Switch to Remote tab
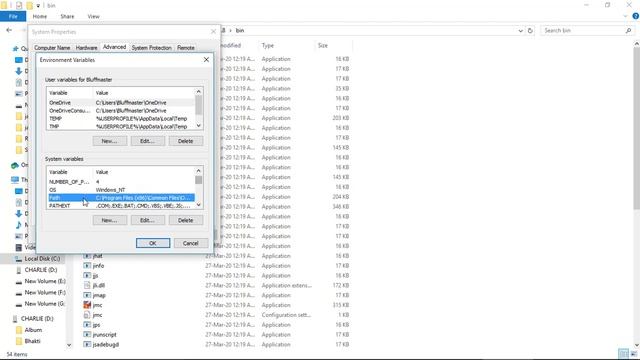Viewport: 640px width, 360px height. pos(186,48)
